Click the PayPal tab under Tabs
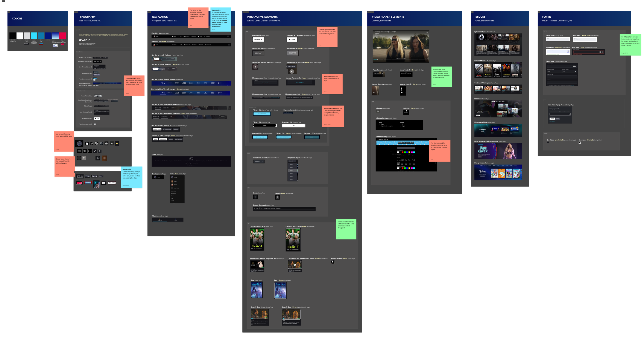 tap(176, 220)
